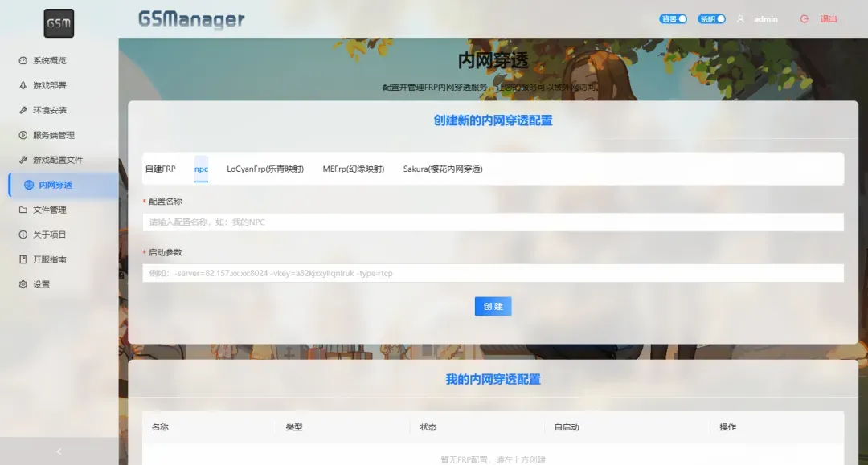Viewport: 868px width, 465px height.
Task: Open the 服务端管理 play icon item
Action: 23,135
